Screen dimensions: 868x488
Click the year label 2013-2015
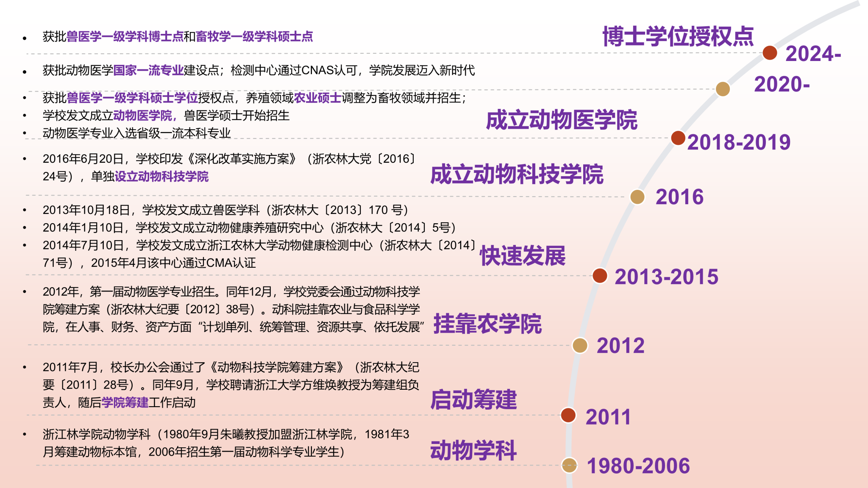[666, 277]
